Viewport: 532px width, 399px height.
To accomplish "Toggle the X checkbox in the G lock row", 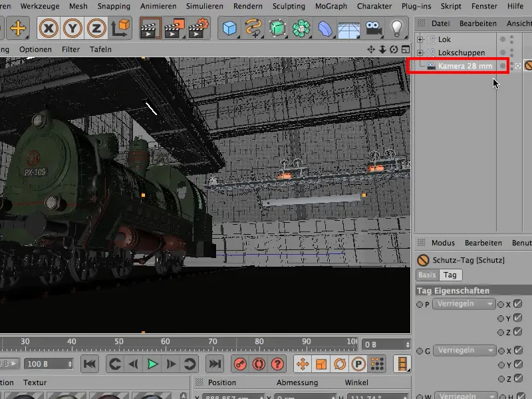I will (x=518, y=350).
